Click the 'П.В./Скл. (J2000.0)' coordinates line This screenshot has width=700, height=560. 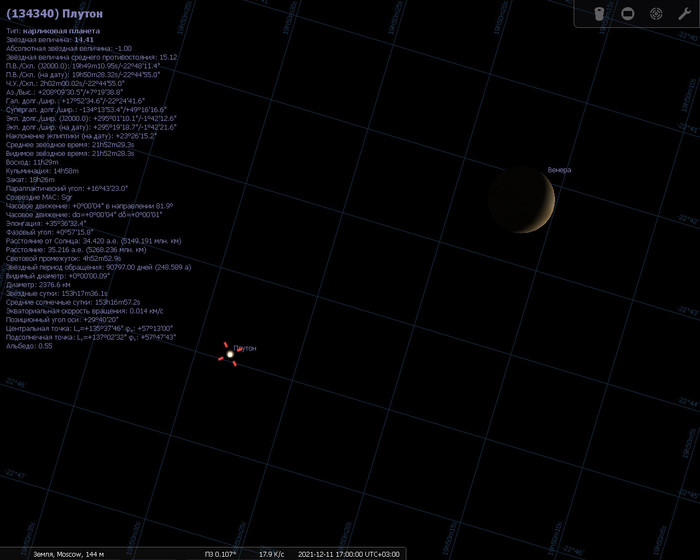(83, 66)
